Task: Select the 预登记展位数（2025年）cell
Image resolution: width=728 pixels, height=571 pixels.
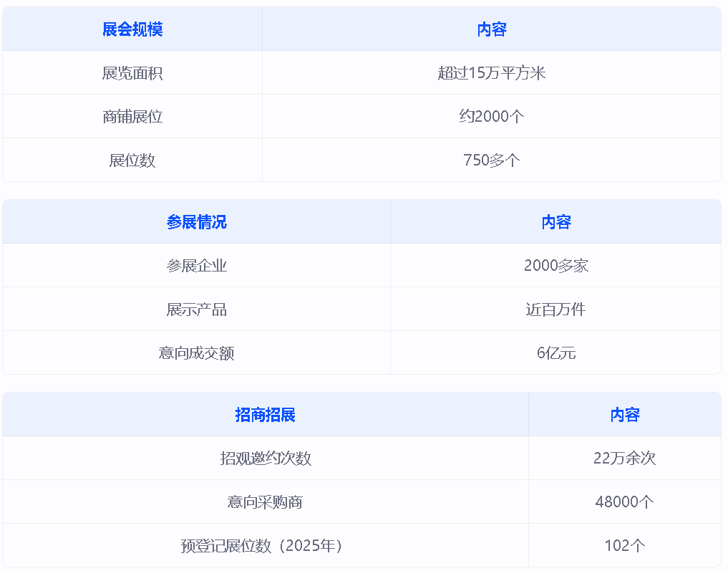Action: 265,546
